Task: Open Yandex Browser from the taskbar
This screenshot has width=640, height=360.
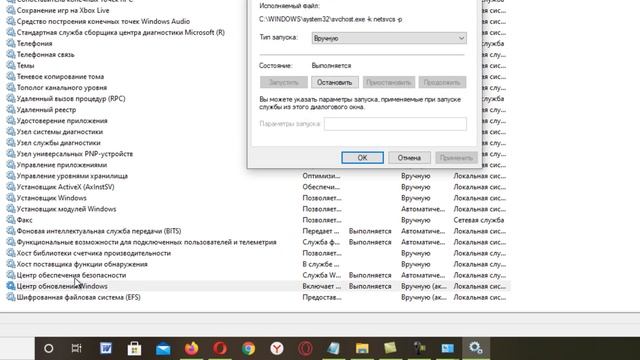Action: [x=277, y=349]
